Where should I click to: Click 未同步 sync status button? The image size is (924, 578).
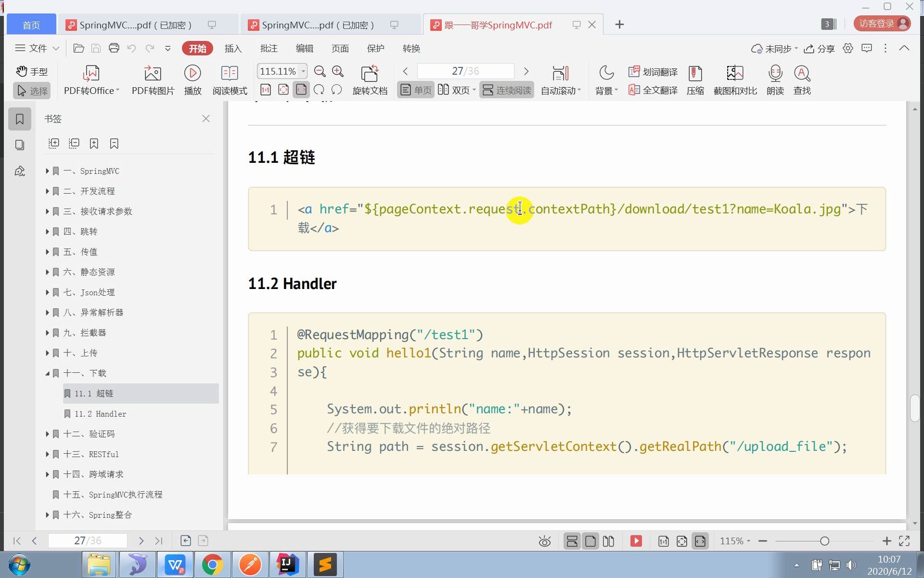(x=774, y=49)
